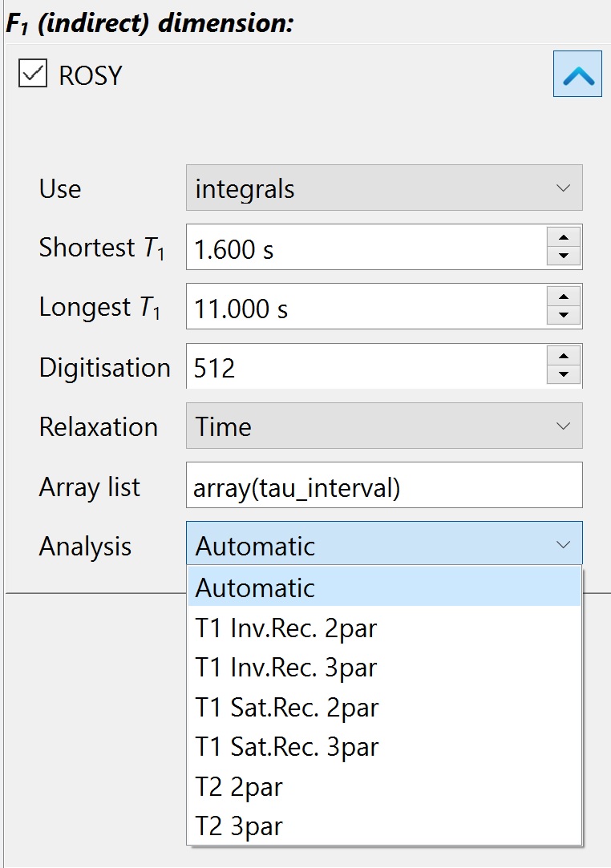Viewport: 611px width, 868px height.
Task: Increase the Longest T1 value
Action: point(564,297)
